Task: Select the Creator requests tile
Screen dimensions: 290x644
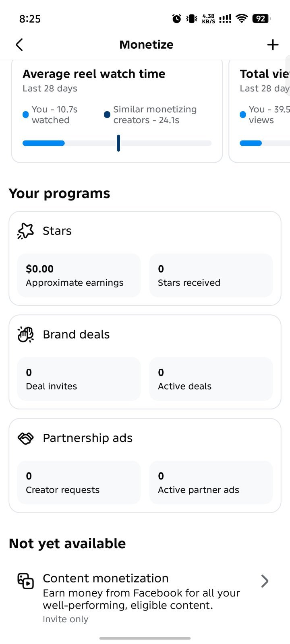Action: (x=79, y=482)
